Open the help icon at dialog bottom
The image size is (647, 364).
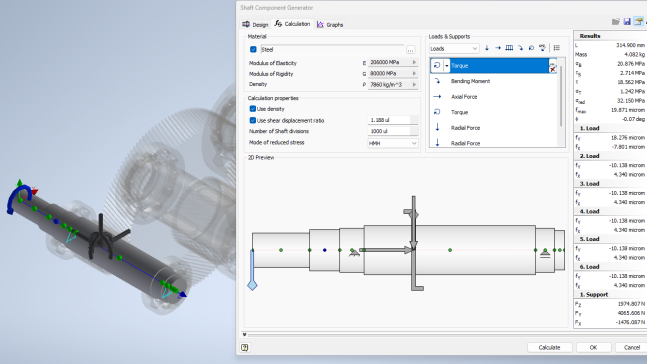pos(245,347)
